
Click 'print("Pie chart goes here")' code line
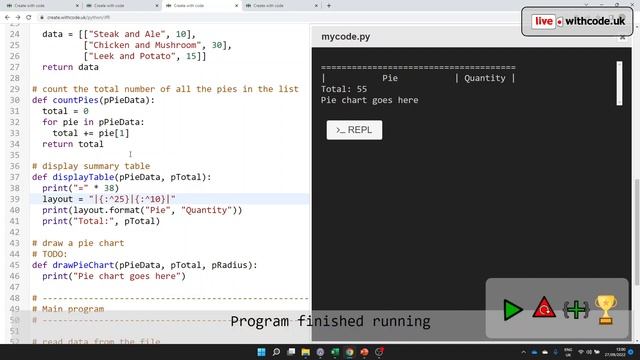point(114,276)
